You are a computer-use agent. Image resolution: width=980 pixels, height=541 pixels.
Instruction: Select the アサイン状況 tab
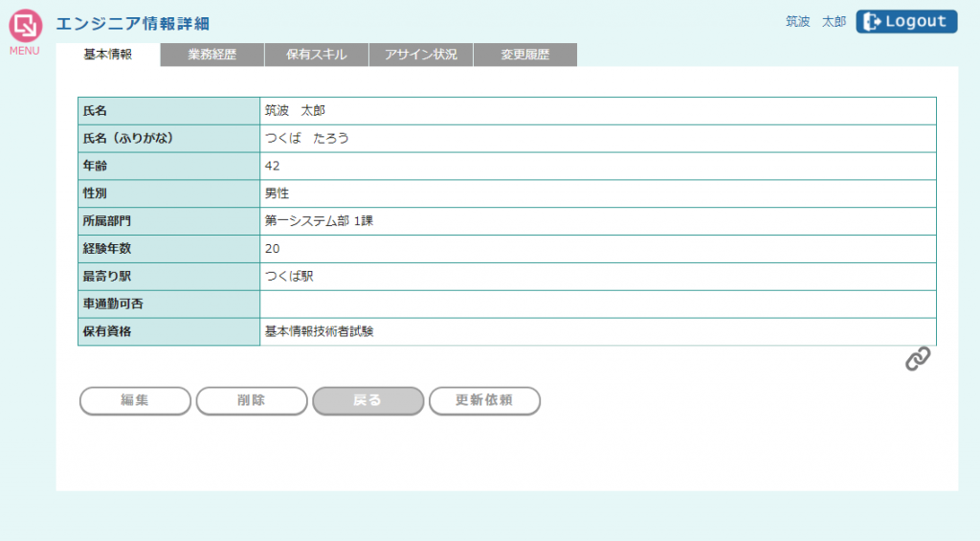pyautogui.click(x=421, y=56)
